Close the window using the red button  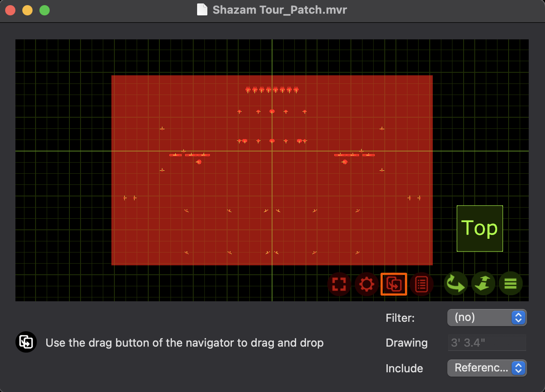click(11, 10)
